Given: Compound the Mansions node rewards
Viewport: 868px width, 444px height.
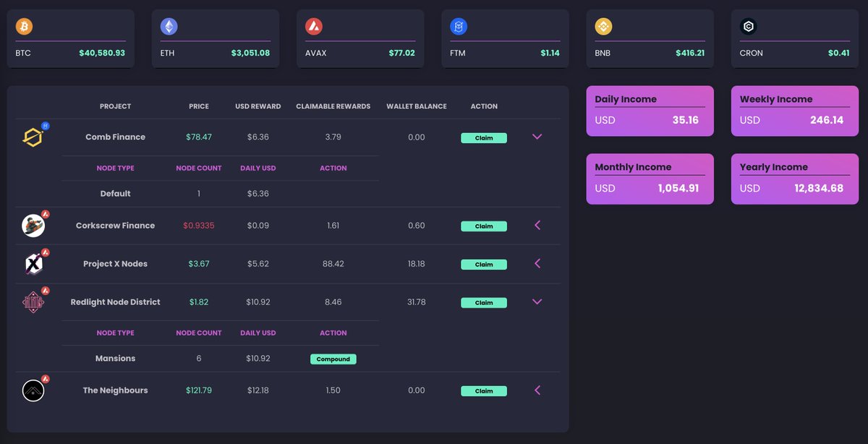Looking at the screenshot, I should tap(333, 359).
